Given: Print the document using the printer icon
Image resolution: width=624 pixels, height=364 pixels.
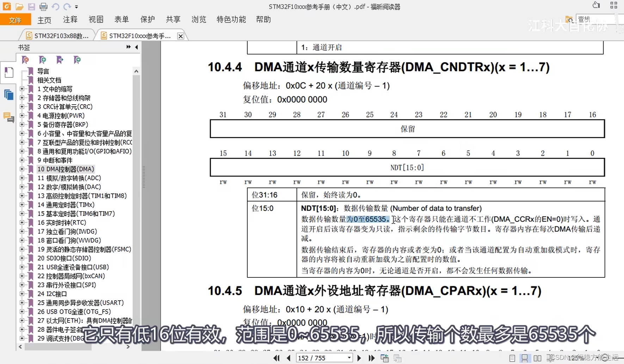Looking at the screenshot, I should click(x=43, y=7).
